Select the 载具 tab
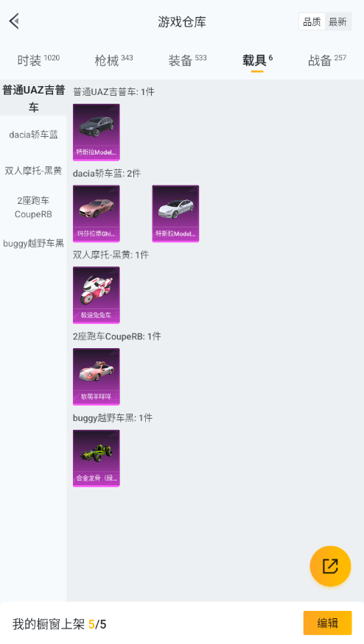 257,60
